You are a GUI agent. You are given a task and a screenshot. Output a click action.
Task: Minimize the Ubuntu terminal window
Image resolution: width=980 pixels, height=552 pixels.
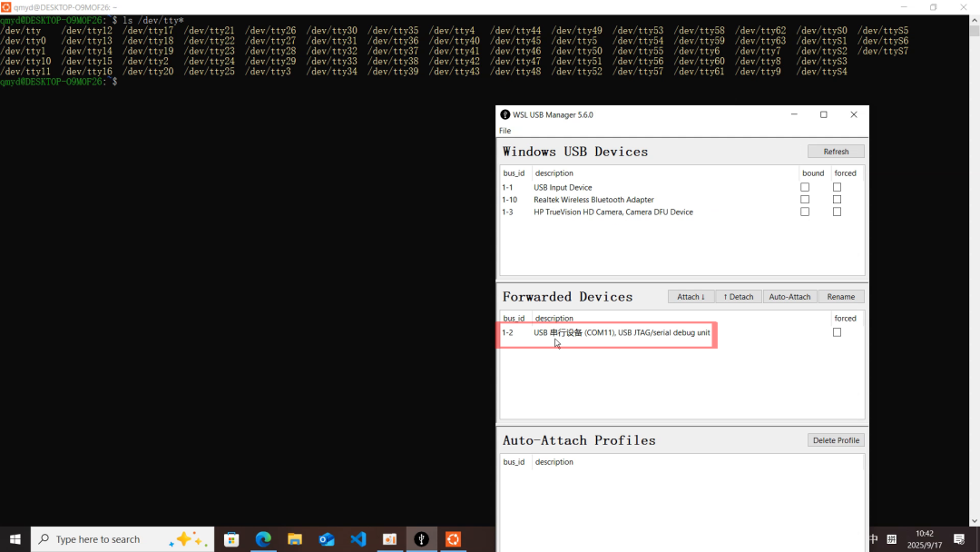pos(904,7)
